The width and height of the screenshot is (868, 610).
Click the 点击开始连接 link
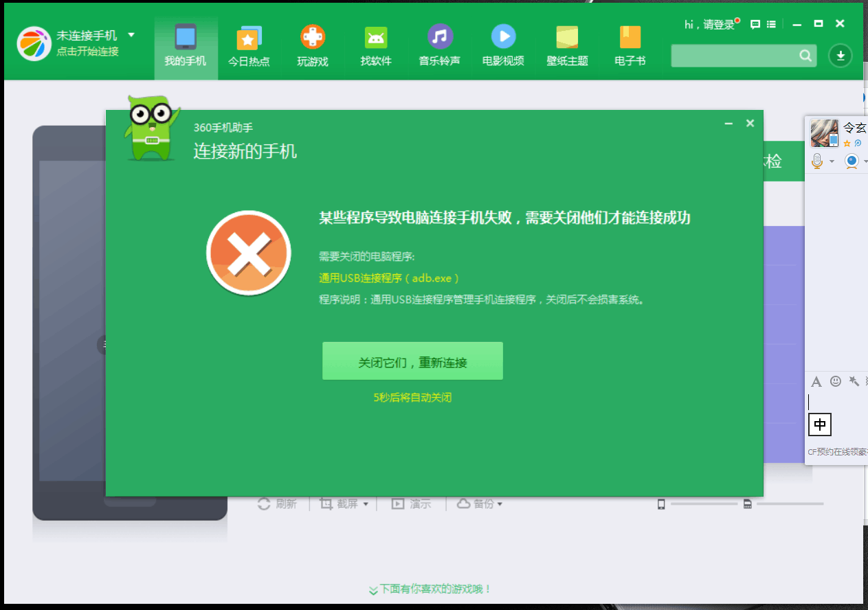[87, 52]
